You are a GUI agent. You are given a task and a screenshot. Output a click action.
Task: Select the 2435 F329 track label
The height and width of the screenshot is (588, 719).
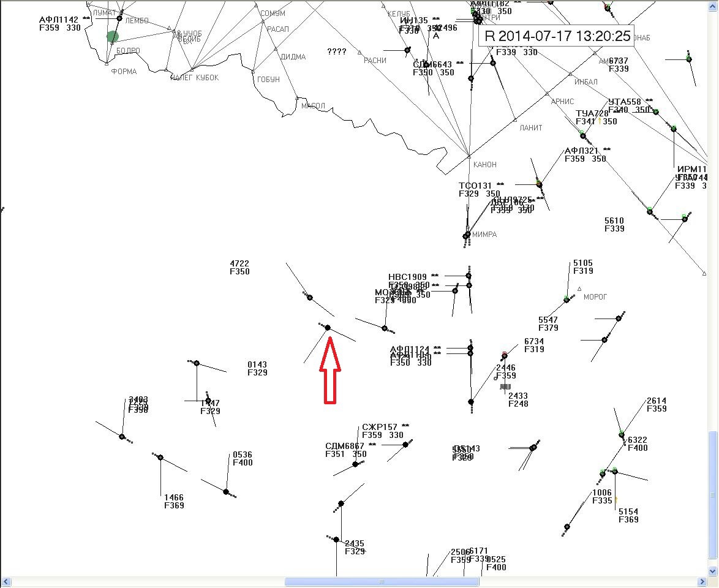(x=355, y=547)
